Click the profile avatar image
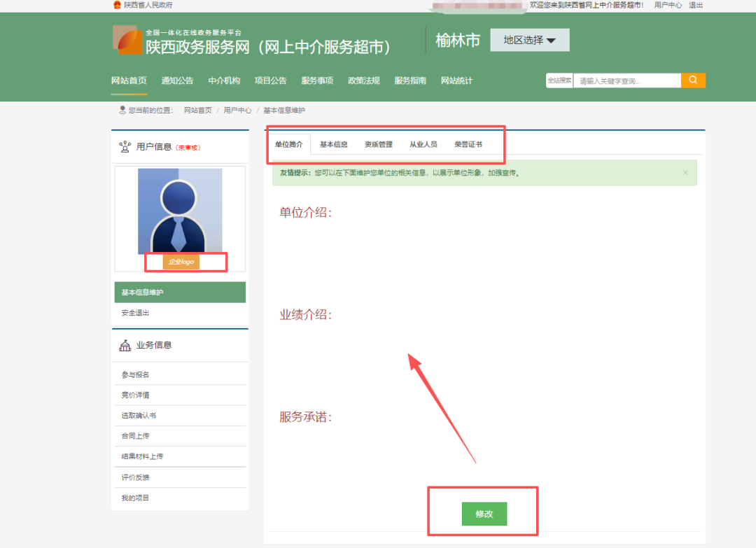This screenshot has height=548, width=756. coord(180,211)
